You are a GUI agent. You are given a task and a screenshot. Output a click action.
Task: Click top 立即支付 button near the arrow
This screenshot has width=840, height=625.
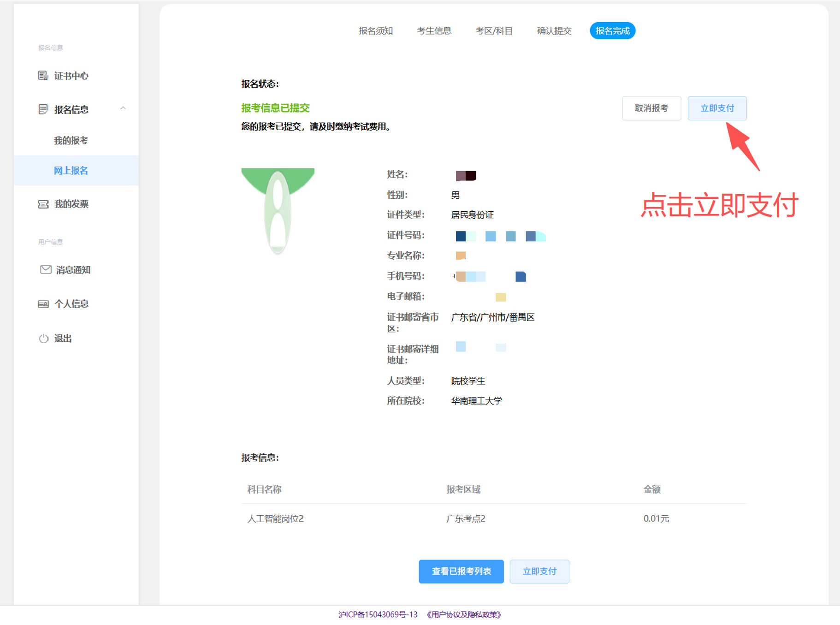717,108
